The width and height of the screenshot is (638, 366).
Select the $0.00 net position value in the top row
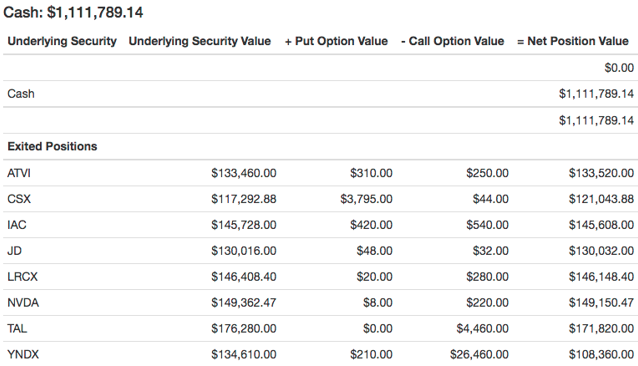(619, 68)
